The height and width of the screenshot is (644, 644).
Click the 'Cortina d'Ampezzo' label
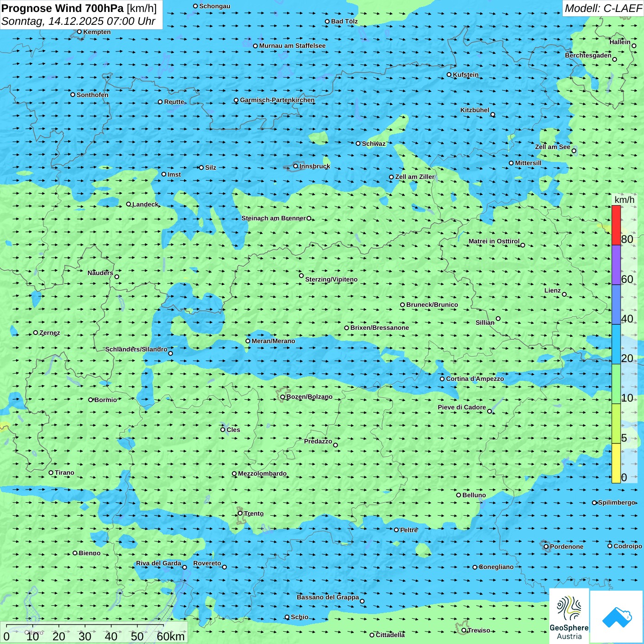coord(475,379)
